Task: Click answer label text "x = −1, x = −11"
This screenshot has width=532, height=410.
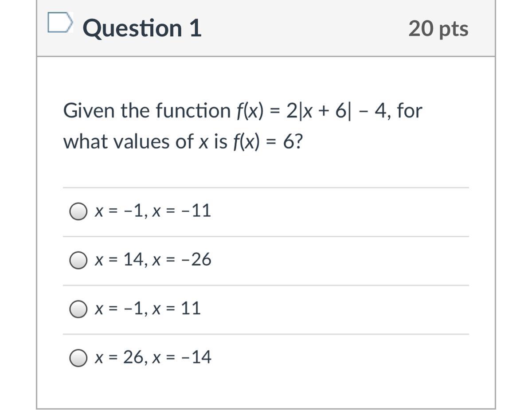Action: point(153,211)
